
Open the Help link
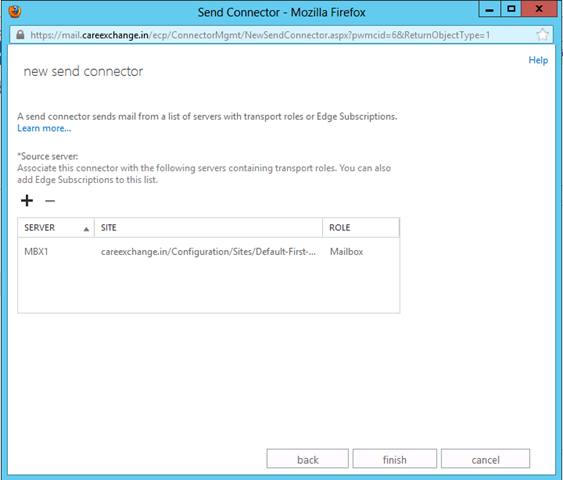pos(538,60)
